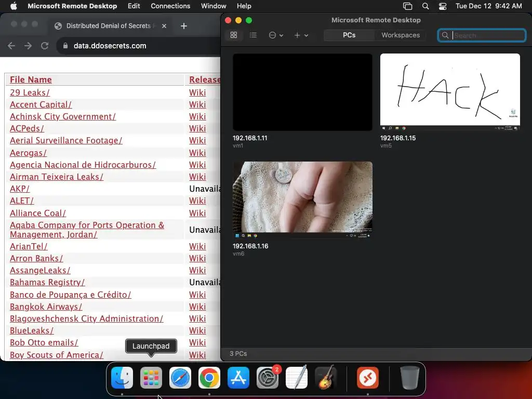Open TextEdit from the Dock

pyautogui.click(x=297, y=378)
